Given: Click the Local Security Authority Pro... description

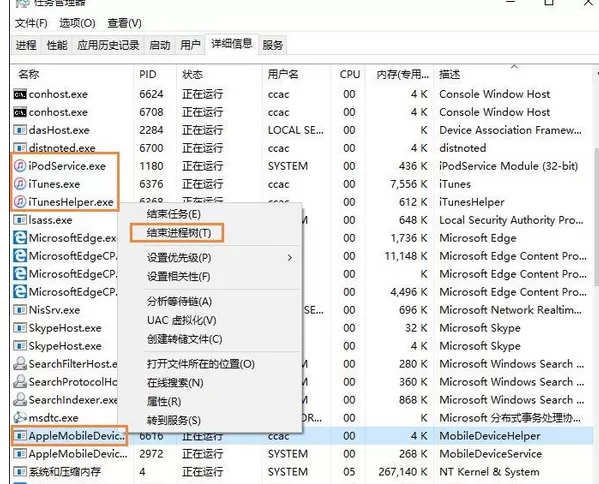Looking at the screenshot, I should coord(511,220).
